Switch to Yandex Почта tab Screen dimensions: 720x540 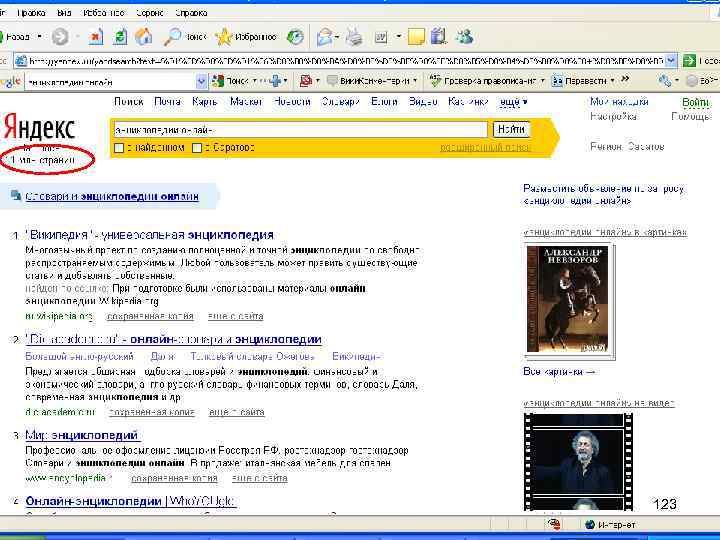click(168, 102)
